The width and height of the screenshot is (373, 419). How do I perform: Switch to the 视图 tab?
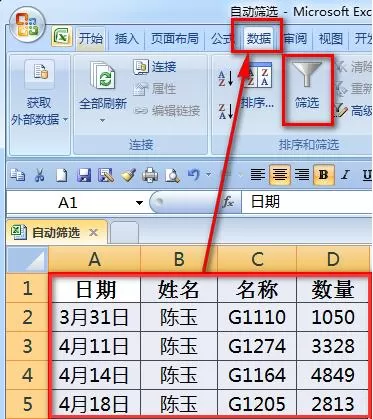(330, 39)
